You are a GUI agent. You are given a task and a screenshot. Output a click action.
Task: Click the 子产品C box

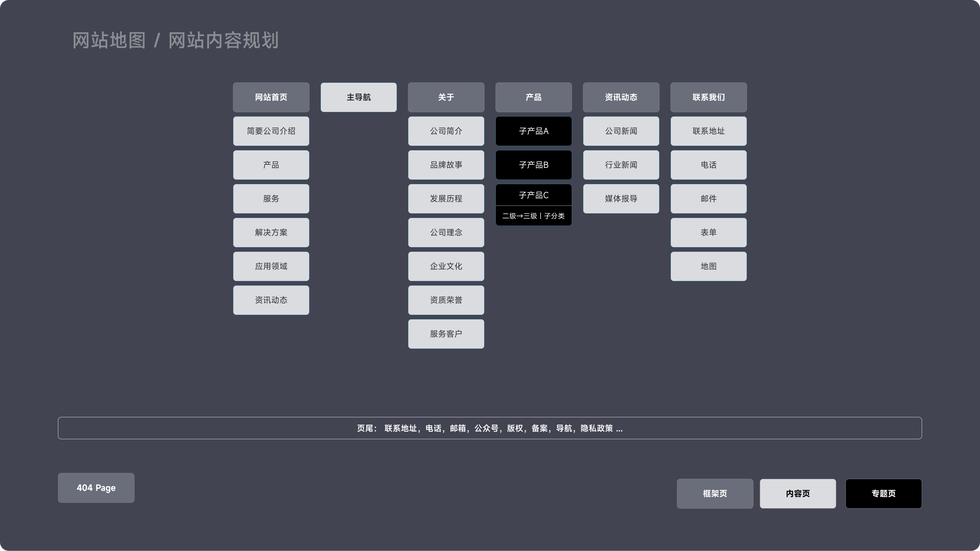[x=534, y=195]
